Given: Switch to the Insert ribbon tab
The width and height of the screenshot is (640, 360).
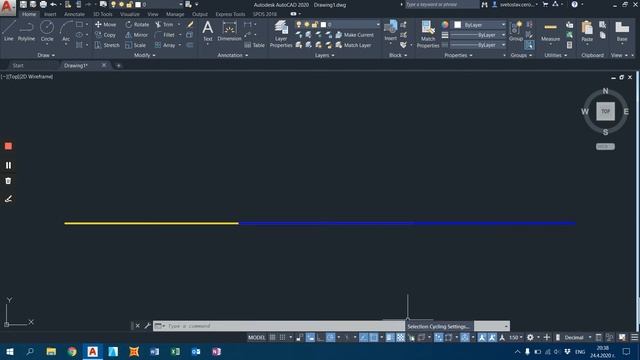Looking at the screenshot, I should tap(50, 14).
